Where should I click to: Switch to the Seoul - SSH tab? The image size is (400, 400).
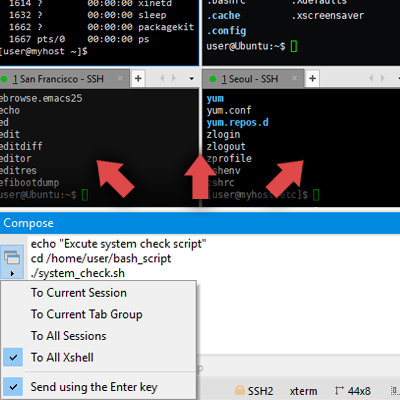(250, 79)
